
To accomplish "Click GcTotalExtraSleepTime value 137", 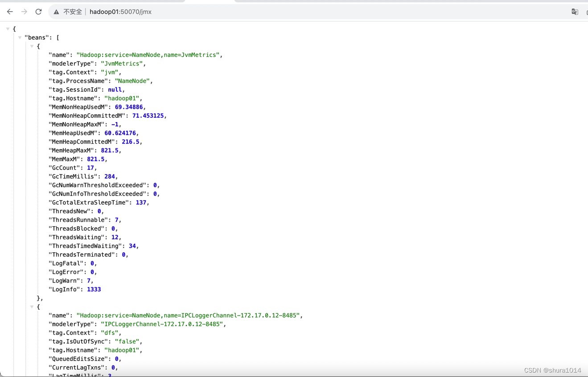I will point(141,203).
